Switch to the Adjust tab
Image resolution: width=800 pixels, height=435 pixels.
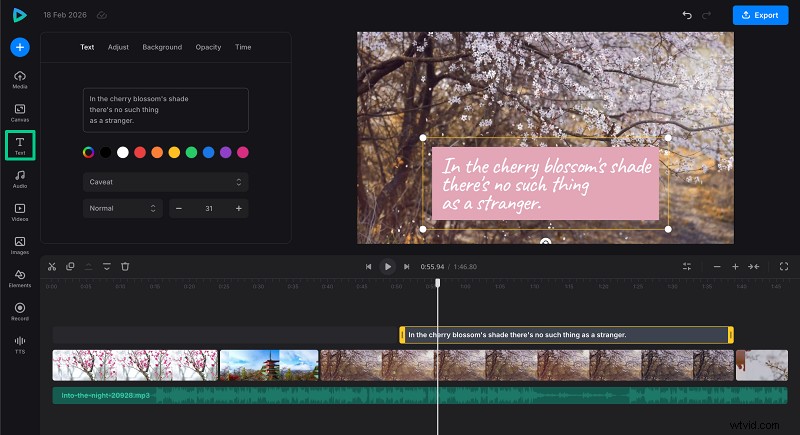pyautogui.click(x=118, y=47)
